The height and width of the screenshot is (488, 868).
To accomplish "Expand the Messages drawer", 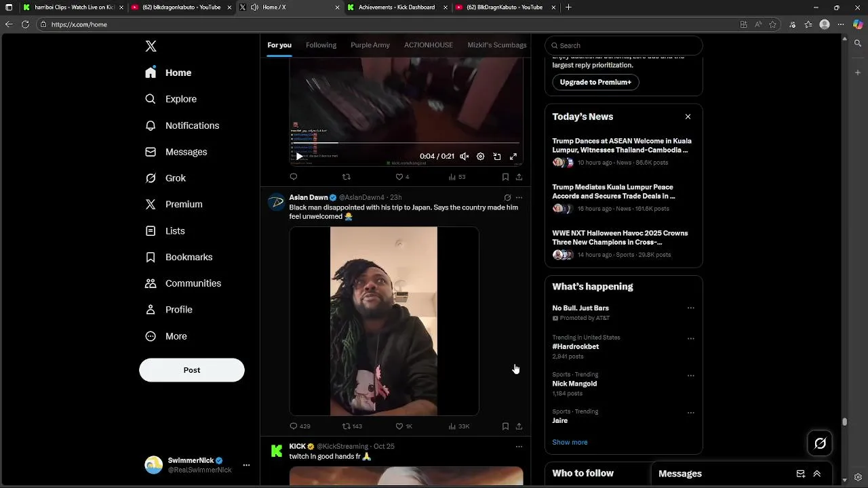I will click(x=817, y=474).
